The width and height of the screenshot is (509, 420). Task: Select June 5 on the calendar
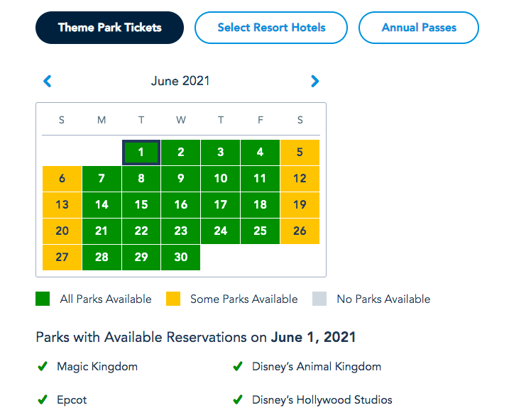coord(300,152)
